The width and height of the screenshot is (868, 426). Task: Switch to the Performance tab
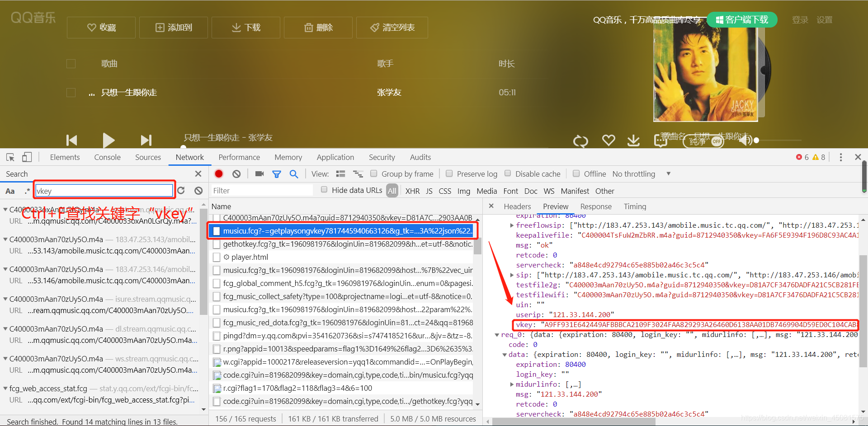coord(239,157)
